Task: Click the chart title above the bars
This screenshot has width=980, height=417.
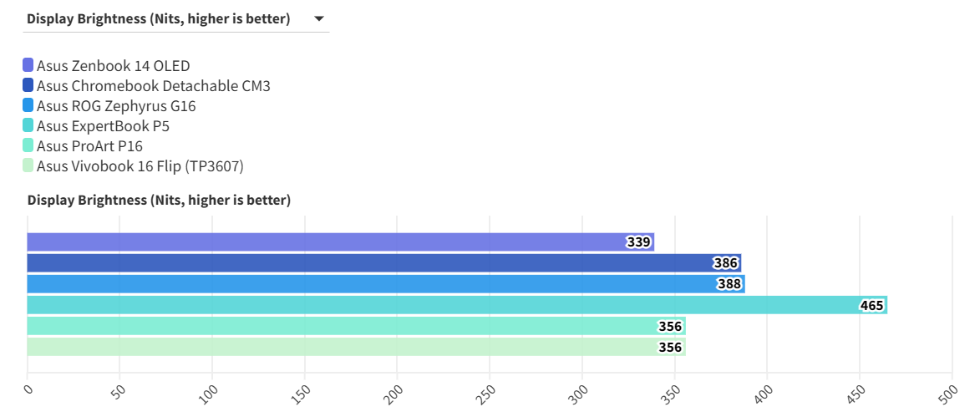Action: click(x=159, y=200)
